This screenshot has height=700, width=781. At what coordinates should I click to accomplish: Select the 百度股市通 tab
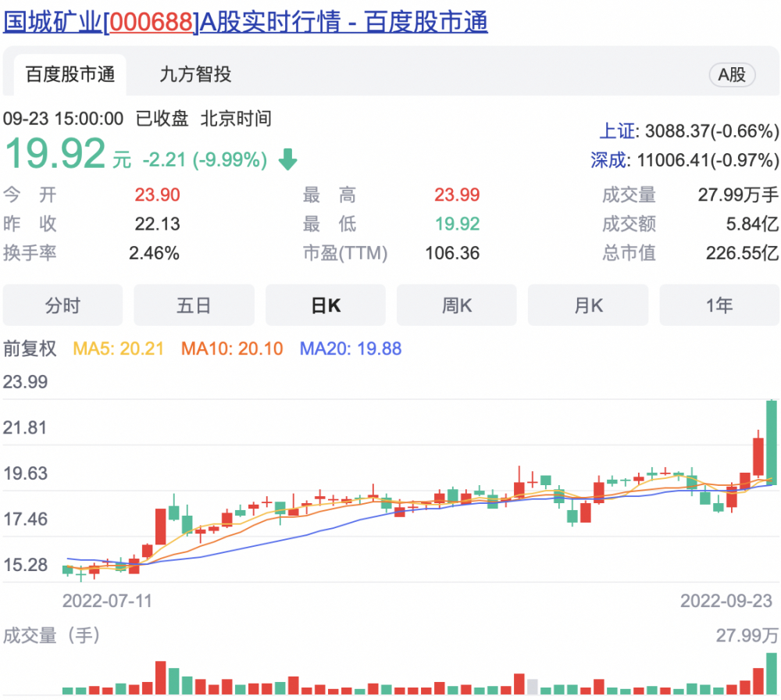point(70,75)
